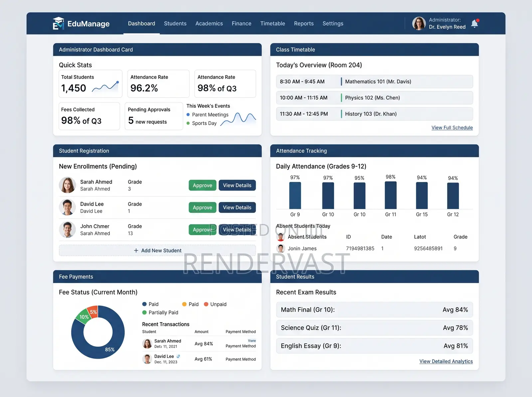532x397 pixels.
Task: Click the edit icon next to David Lee transaction
Action: [x=178, y=356]
